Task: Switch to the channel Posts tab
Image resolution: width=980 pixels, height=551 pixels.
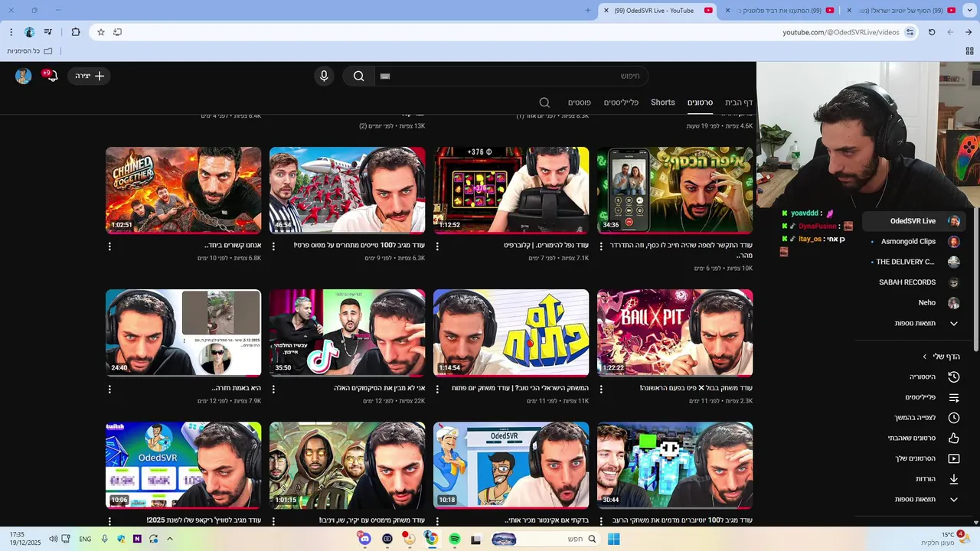Action: [x=579, y=103]
